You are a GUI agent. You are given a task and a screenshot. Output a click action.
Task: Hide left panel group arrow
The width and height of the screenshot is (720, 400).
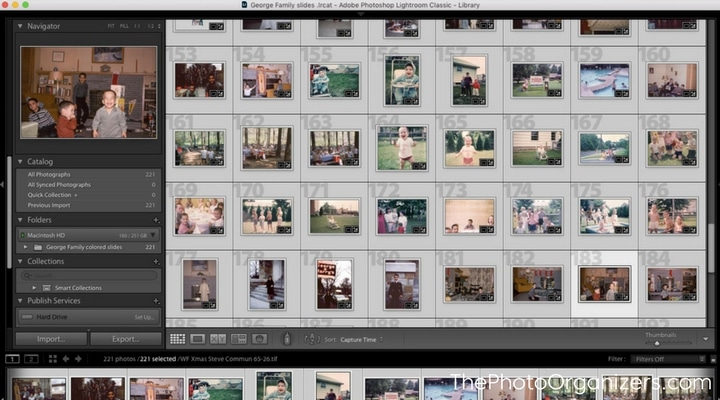(x=2, y=184)
